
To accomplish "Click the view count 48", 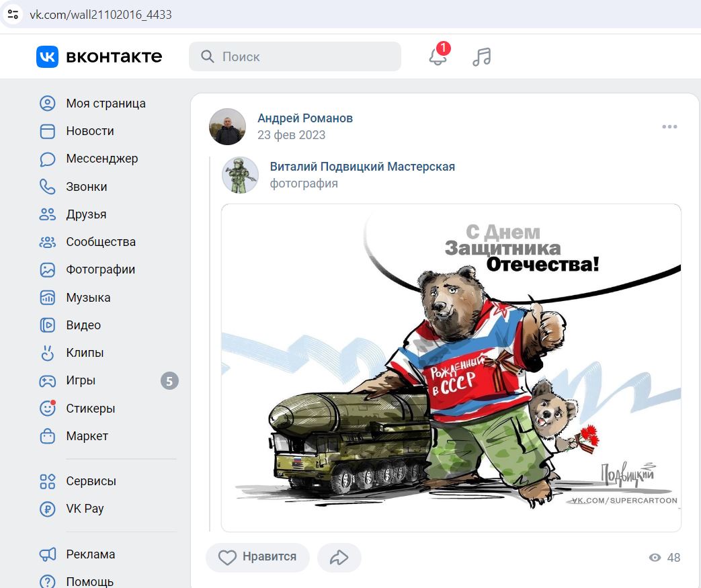I will (x=673, y=558).
